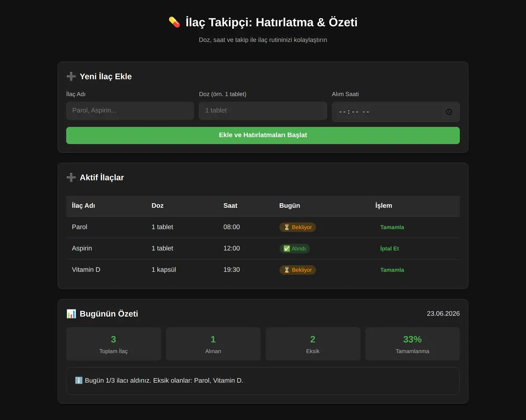Click the Bugünün Özeti heading
526x420 pixels.
point(109,314)
